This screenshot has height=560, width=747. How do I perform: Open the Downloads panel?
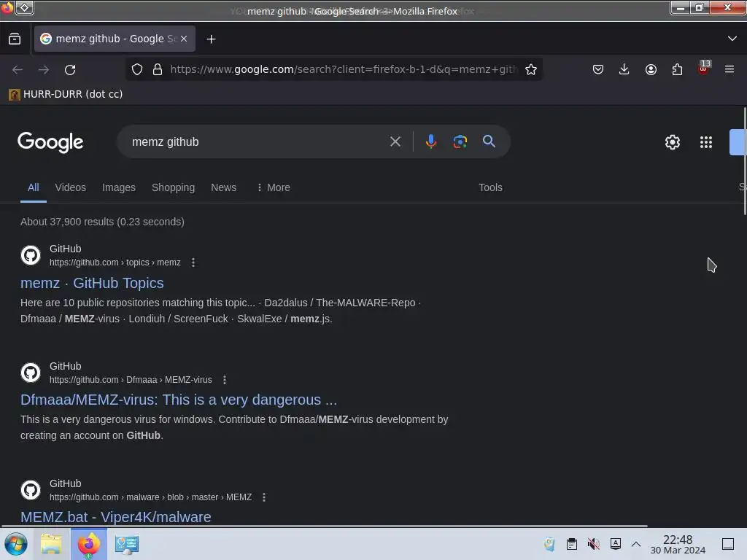(x=624, y=69)
